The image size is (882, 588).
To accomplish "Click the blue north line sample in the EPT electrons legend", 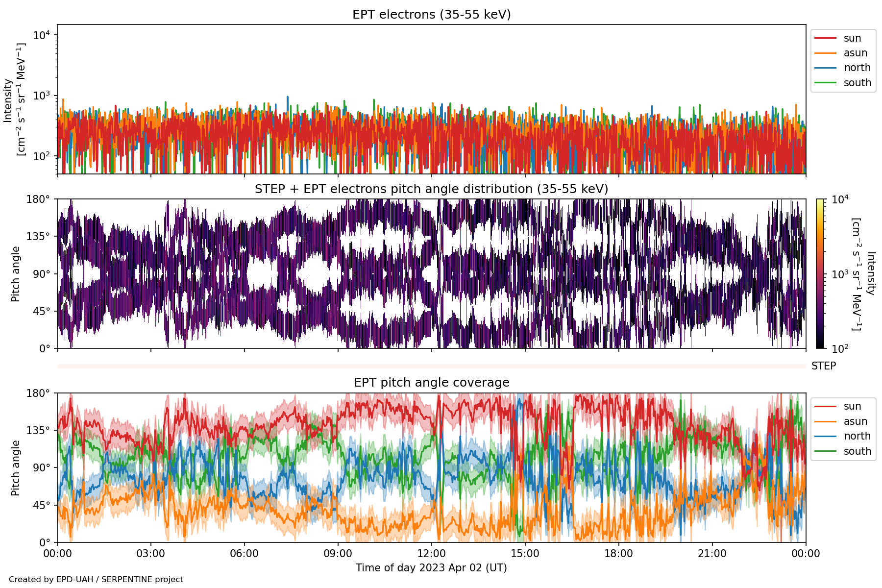I will click(825, 68).
